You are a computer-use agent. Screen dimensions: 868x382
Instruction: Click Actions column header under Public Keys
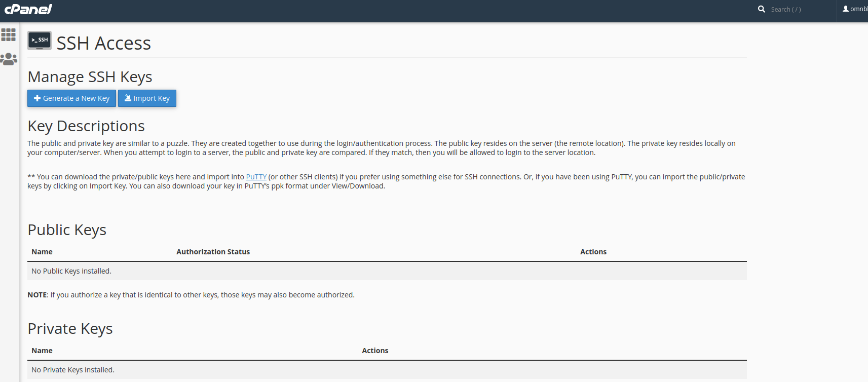[593, 252]
